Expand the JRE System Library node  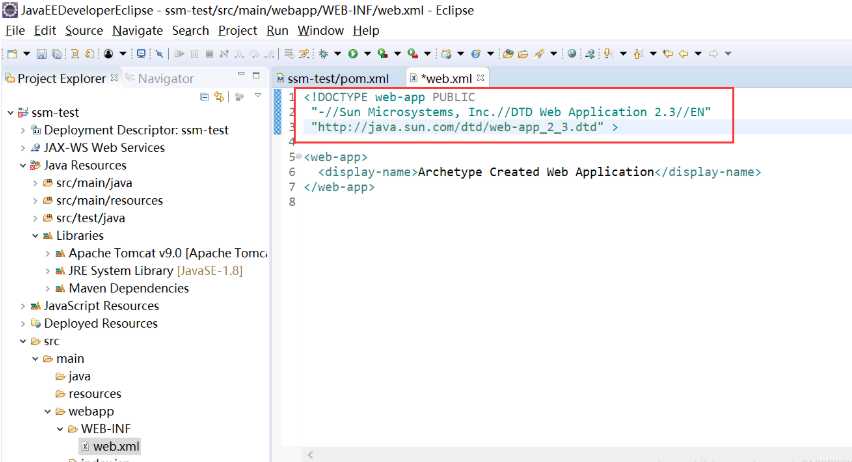47,271
